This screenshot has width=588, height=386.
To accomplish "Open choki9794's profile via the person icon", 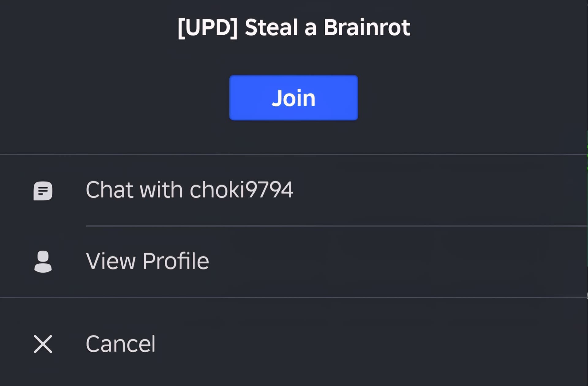I will [x=43, y=262].
